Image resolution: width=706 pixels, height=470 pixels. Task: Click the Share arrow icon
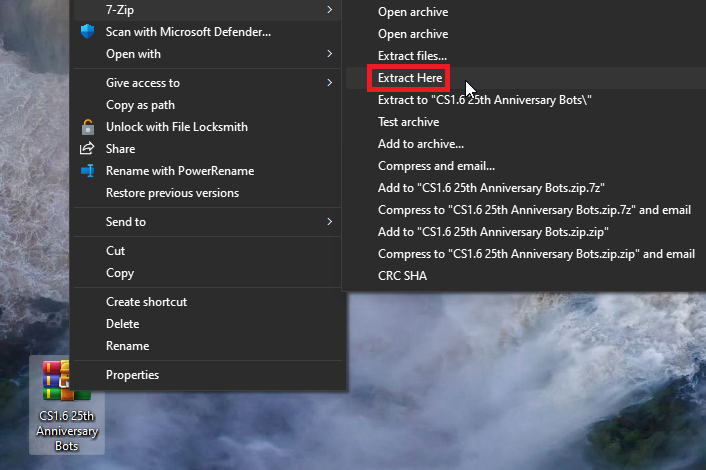[x=87, y=149]
